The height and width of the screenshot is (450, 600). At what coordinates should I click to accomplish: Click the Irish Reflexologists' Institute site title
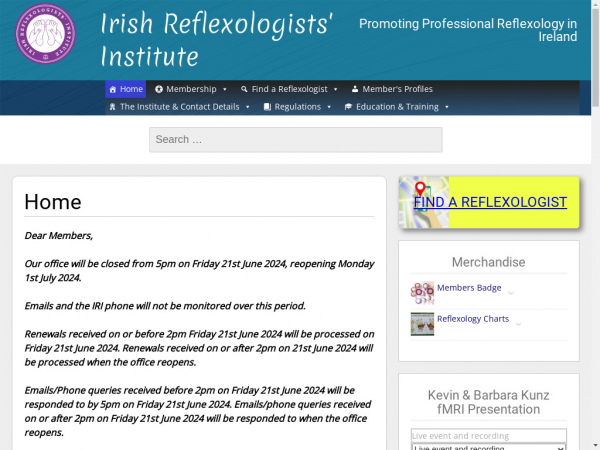[216, 40]
